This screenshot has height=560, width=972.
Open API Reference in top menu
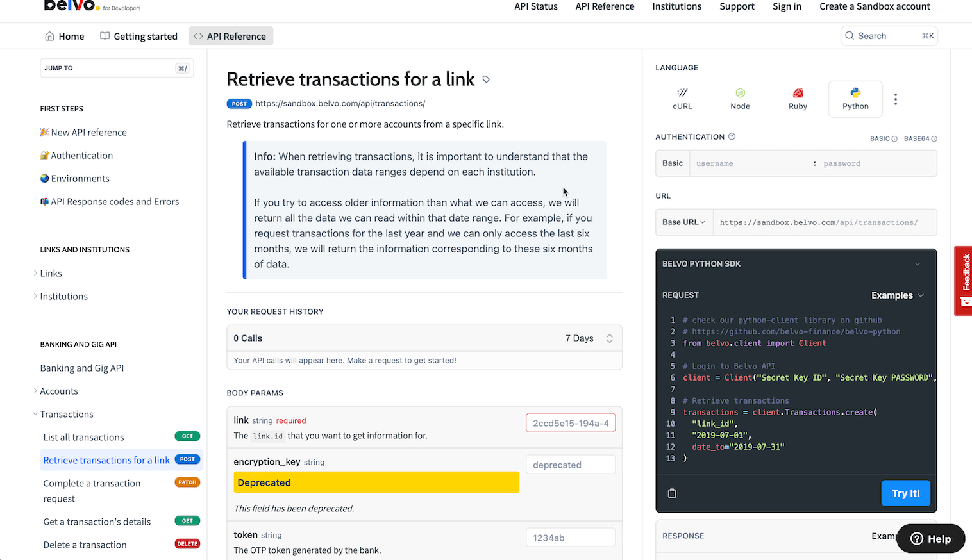[605, 6]
